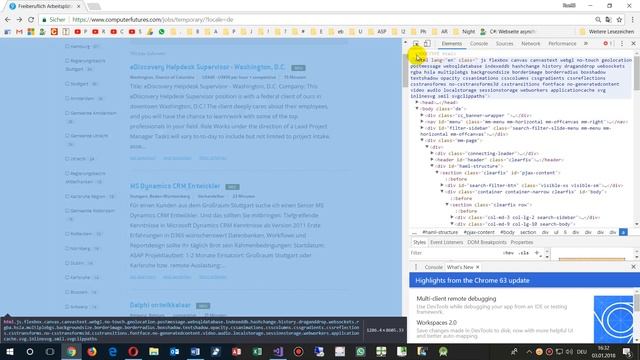Add a new style rule with plus icon
Image resolution: width=640 pixels, height=360 pixels.
(x=537, y=253)
